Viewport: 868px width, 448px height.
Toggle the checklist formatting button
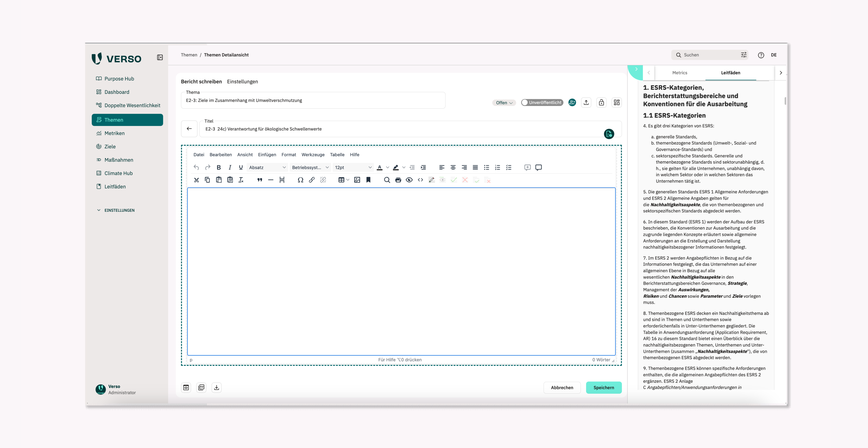point(508,167)
